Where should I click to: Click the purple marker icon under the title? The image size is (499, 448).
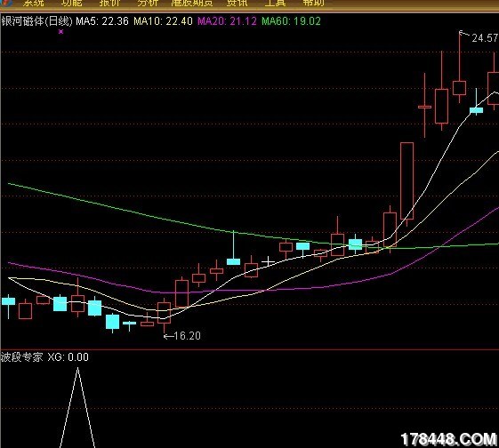(60, 31)
